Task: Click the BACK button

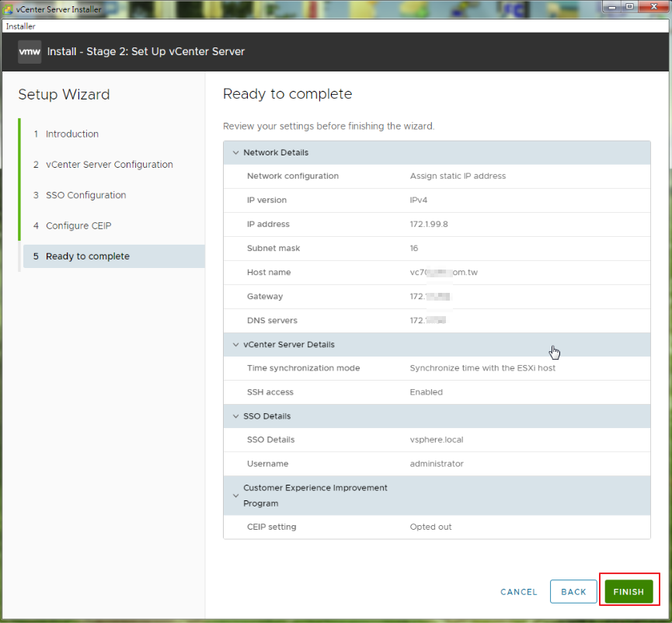Action: 573,592
